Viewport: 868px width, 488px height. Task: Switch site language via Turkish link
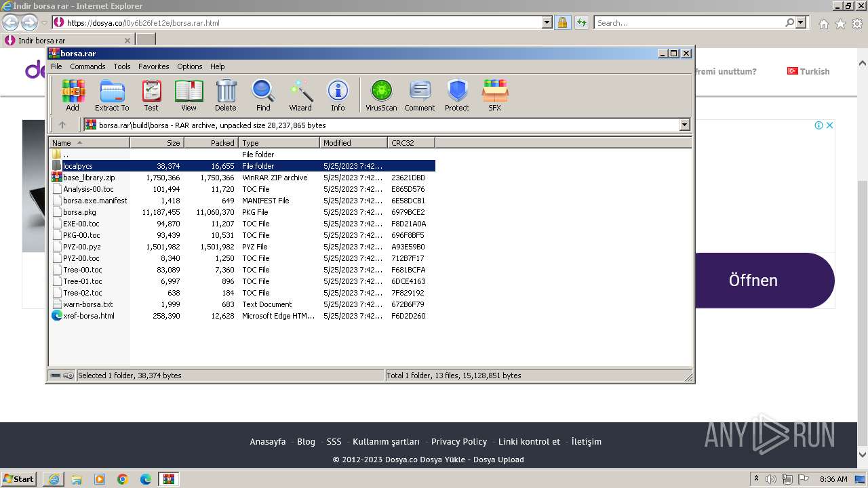point(808,71)
